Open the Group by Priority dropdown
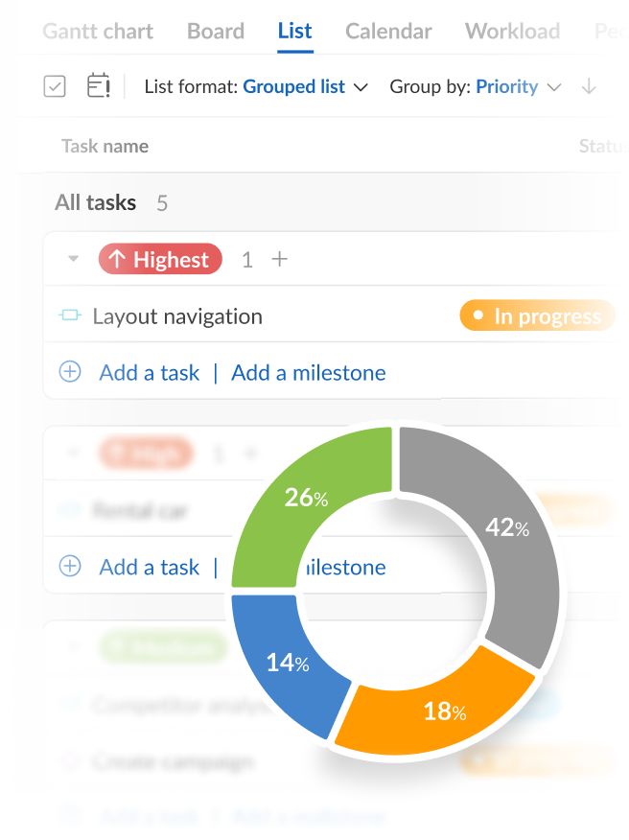The image size is (629, 840). point(518,86)
